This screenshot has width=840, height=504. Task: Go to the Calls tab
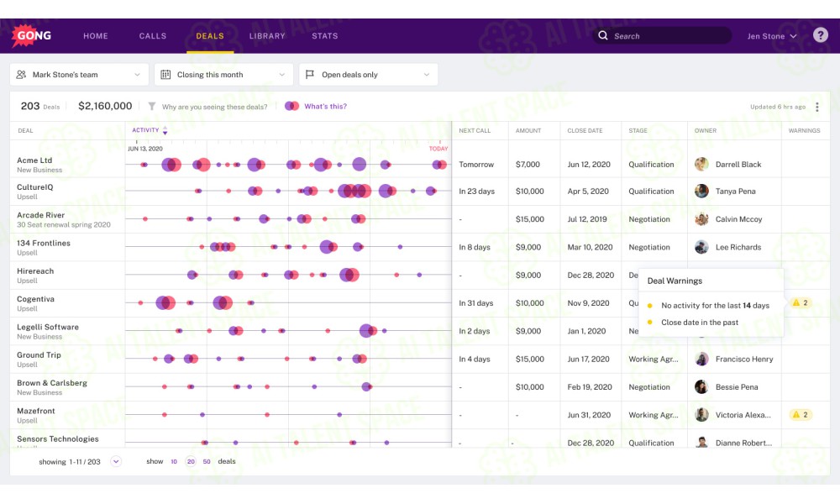tap(153, 36)
